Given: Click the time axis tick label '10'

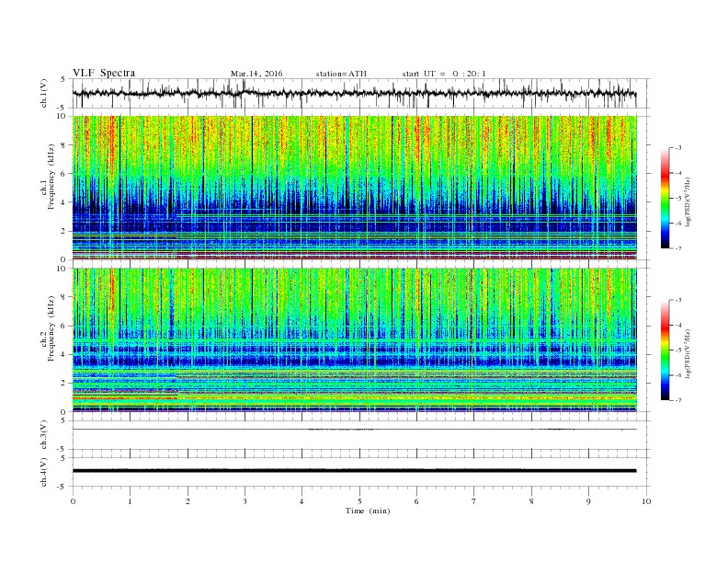Looking at the screenshot, I should click(646, 501).
